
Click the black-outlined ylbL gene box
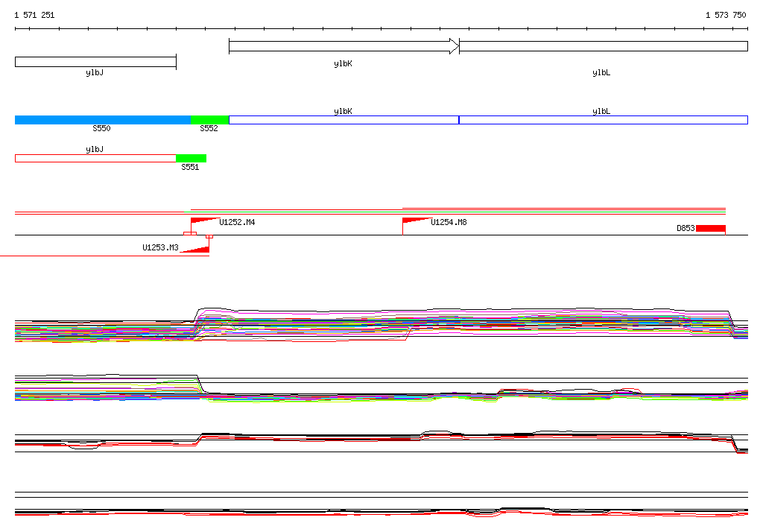tap(604, 46)
